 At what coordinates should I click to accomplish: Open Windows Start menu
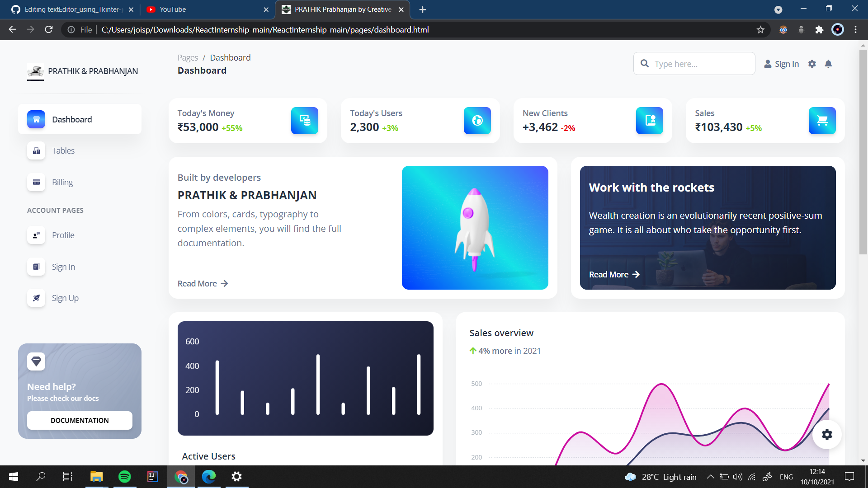(14, 477)
